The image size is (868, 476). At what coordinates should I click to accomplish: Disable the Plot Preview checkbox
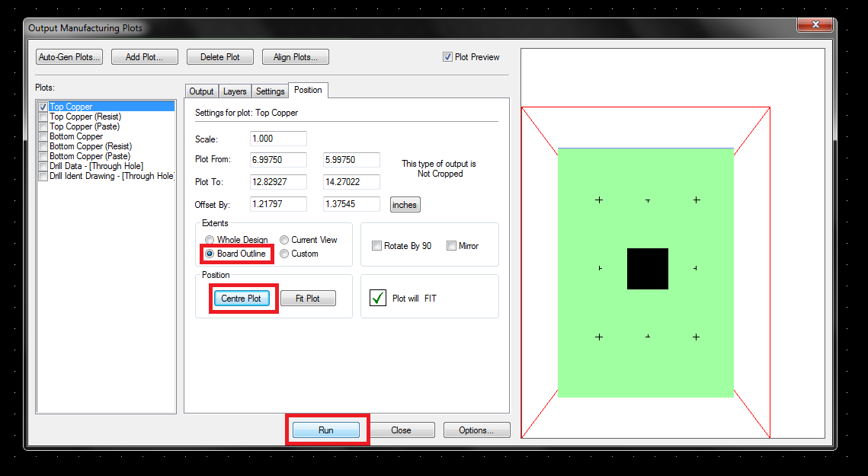coord(447,56)
